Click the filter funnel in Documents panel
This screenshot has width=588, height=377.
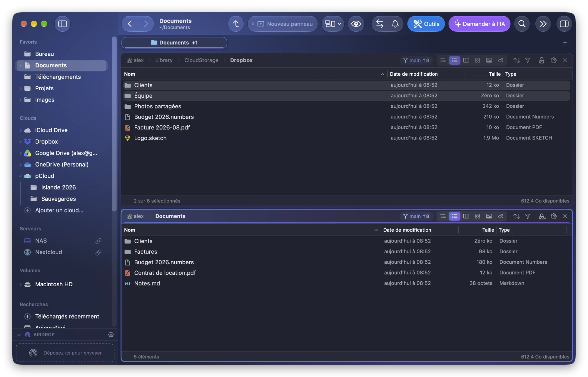pos(528,216)
